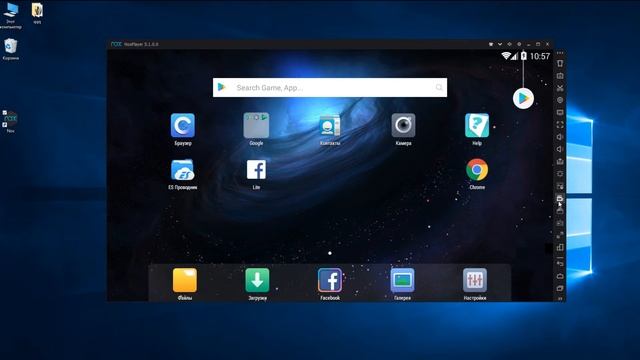This screenshot has width=640, height=360.
Task: Click the Play Store logo in search bar
Action: click(x=222, y=87)
